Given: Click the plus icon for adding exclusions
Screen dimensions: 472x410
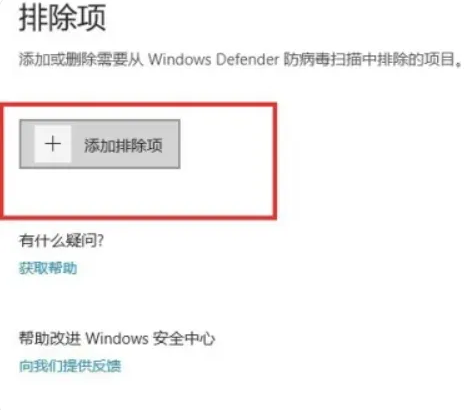Looking at the screenshot, I should click(x=53, y=144).
